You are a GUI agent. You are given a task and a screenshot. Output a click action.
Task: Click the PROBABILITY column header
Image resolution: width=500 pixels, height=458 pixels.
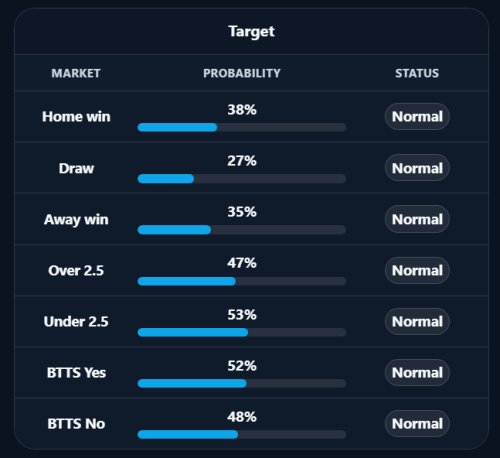(242, 73)
